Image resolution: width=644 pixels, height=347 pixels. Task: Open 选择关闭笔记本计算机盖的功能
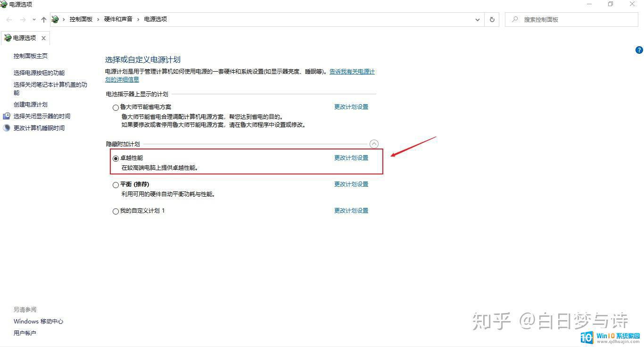point(50,89)
